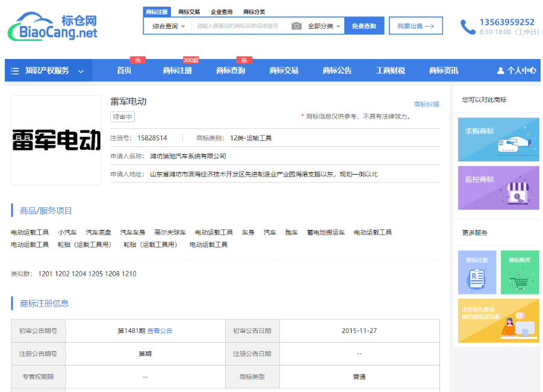Screen dimensions: 543x392
Task: Click the BiaoCang.net site logo
Action: tap(52, 26)
